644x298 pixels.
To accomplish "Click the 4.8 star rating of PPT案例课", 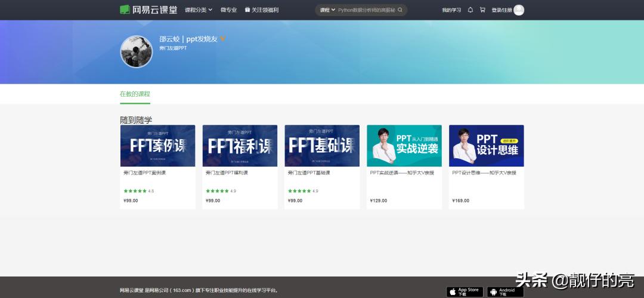I will (x=139, y=191).
